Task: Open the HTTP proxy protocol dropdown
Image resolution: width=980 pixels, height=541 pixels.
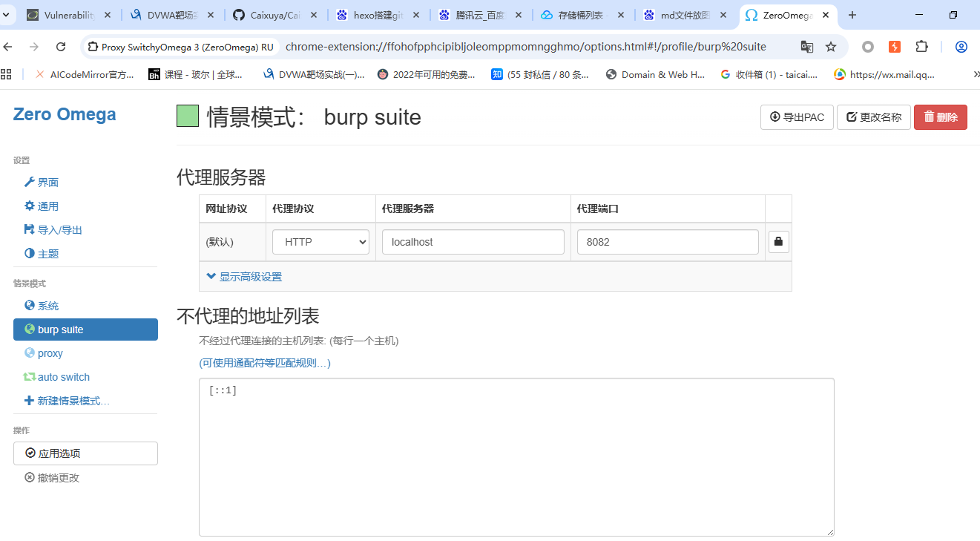Action: click(x=320, y=242)
